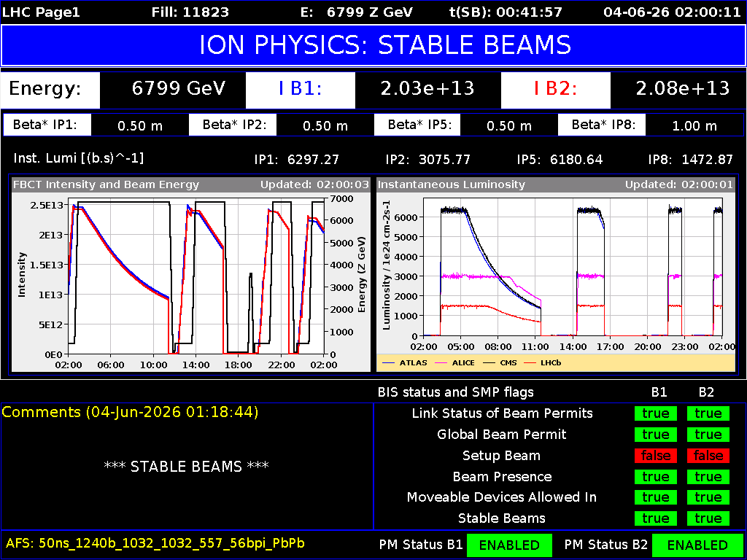Select the Beta* IP8 1.00 m value
Viewport: 747px width, 560px height.
694,126
